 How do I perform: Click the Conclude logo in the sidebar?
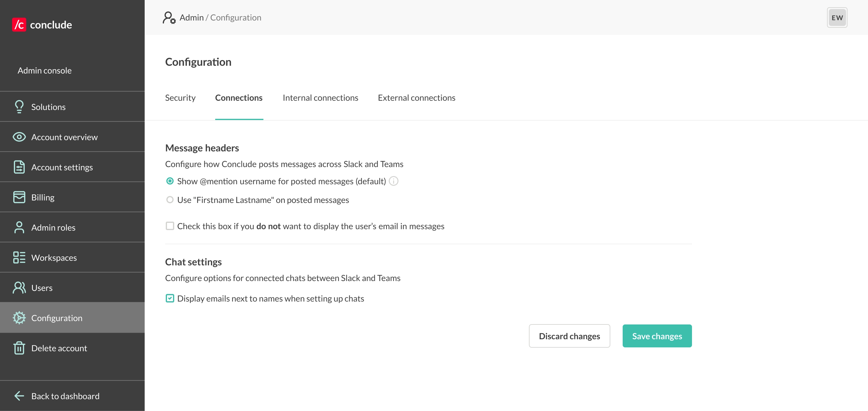click(x=43, y=24)
